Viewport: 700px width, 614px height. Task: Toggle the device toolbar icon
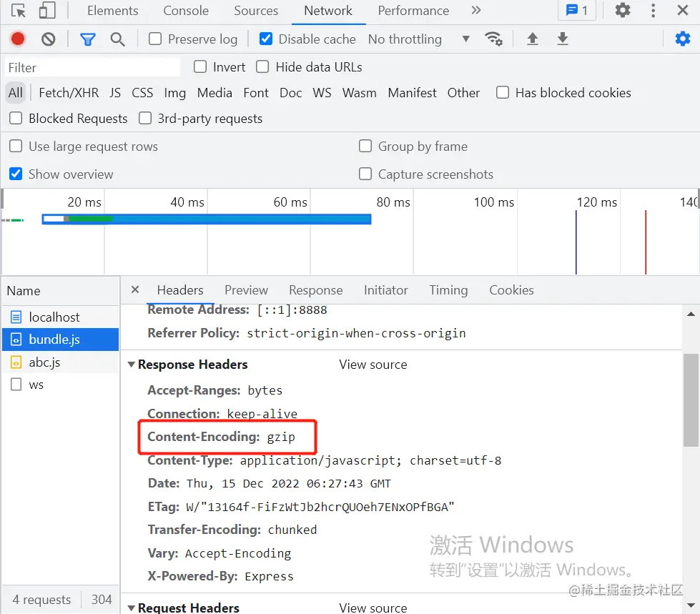click(47, 10)
